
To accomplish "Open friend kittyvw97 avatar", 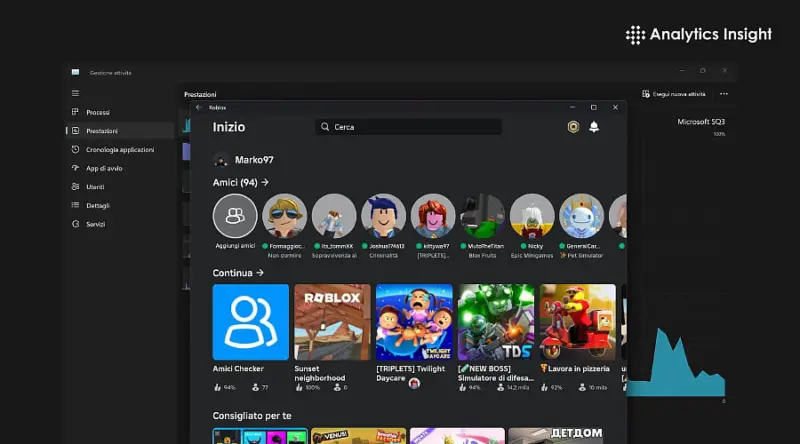I will coord(433,216).
